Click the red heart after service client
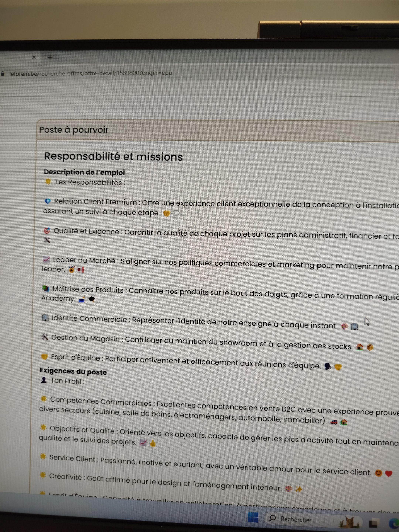 [389, 473]
